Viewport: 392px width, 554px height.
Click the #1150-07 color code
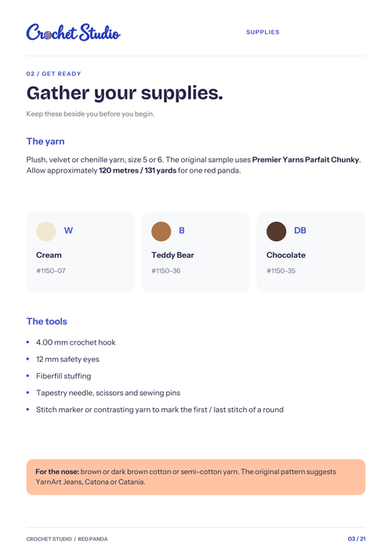pyautogui.click(x=51, y=271)
